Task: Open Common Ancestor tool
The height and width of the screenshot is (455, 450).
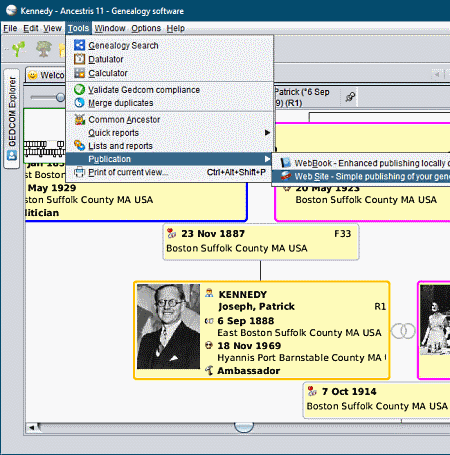Action: pos(170,119)
